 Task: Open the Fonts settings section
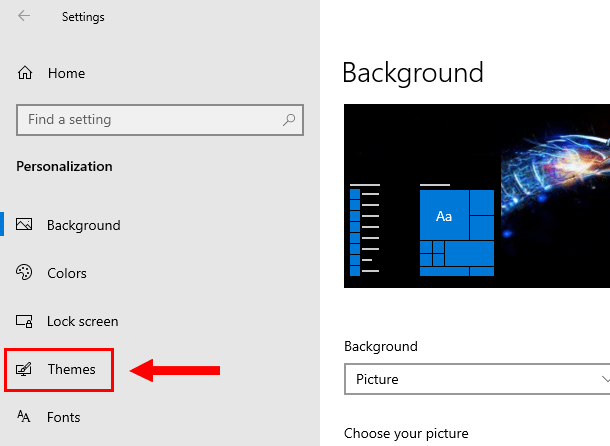pyautogui.click(x=64, y=417)
